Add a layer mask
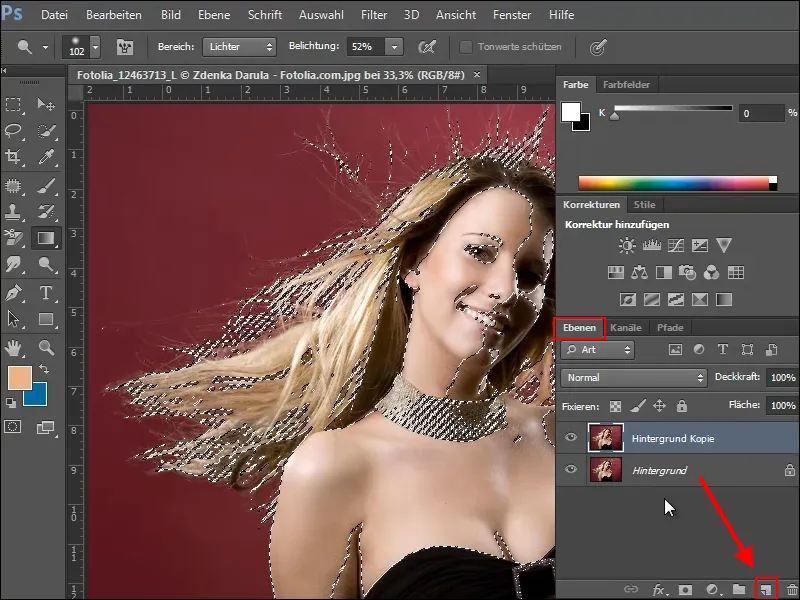 [x=685, y=590]
